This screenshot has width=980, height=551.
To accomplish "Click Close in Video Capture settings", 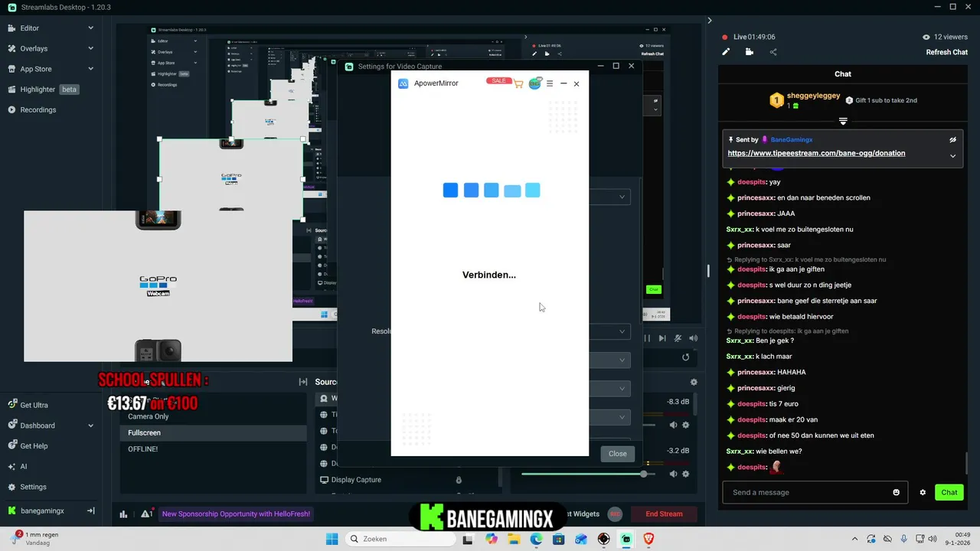I will coord(617,454).
